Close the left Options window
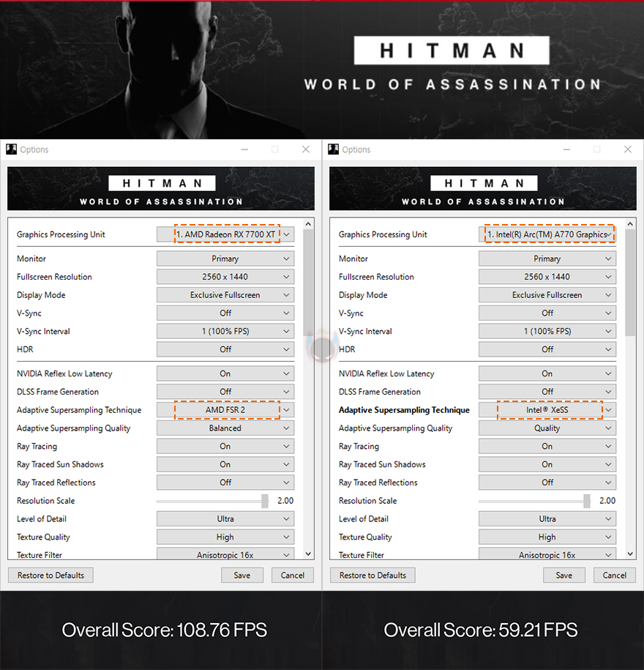 306,149
